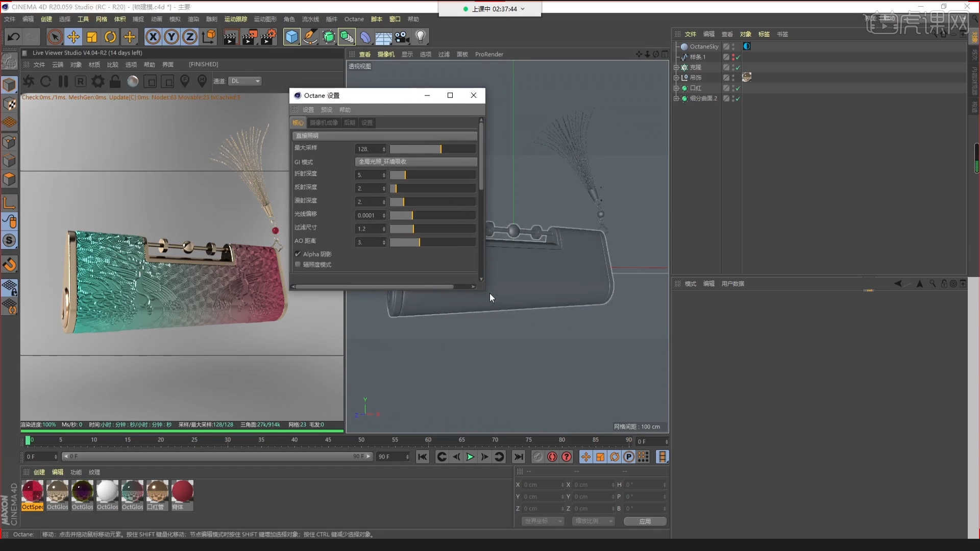Screen dimensions: 980x551
Task: Click the 最大采样 value field 128
Action: [371, 149]
